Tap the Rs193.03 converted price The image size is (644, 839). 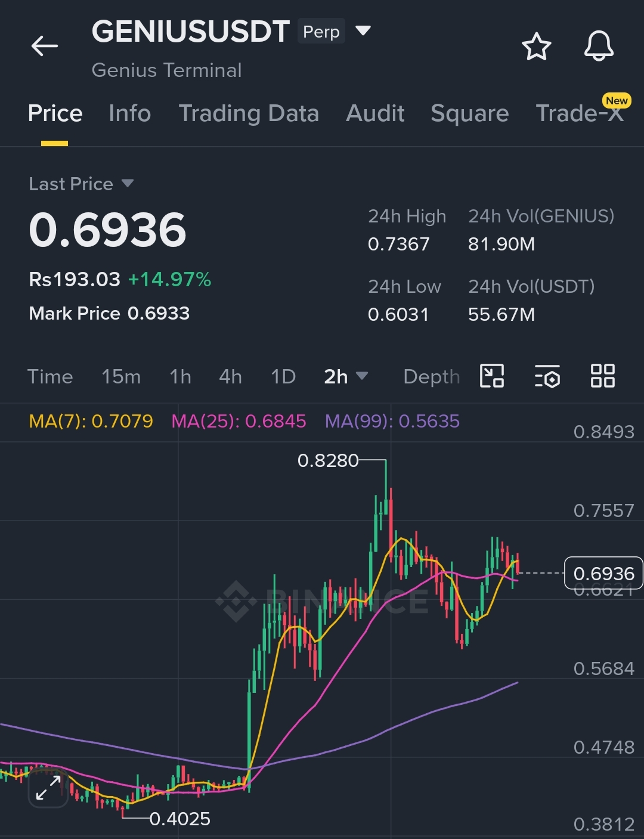pos(75,279)
